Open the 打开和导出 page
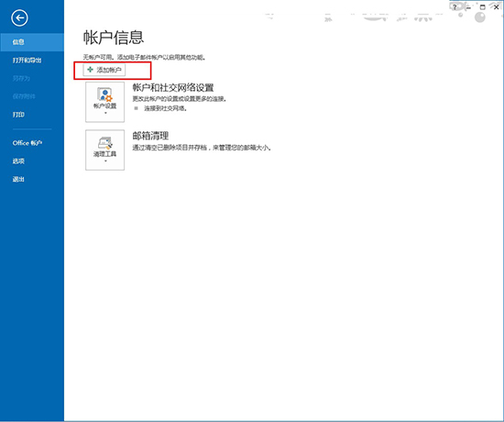The image size is (504, 422). click(27, 61)
